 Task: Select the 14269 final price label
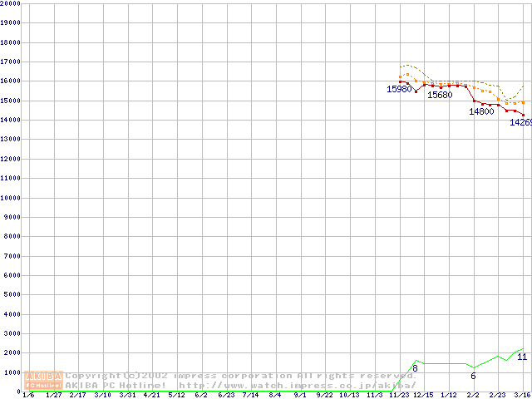(x=520, y=122)
